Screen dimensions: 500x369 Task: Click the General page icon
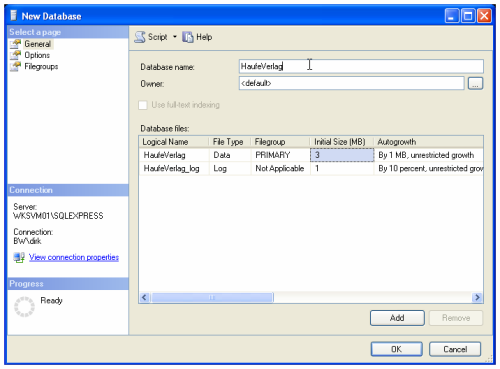coord(15,44)
